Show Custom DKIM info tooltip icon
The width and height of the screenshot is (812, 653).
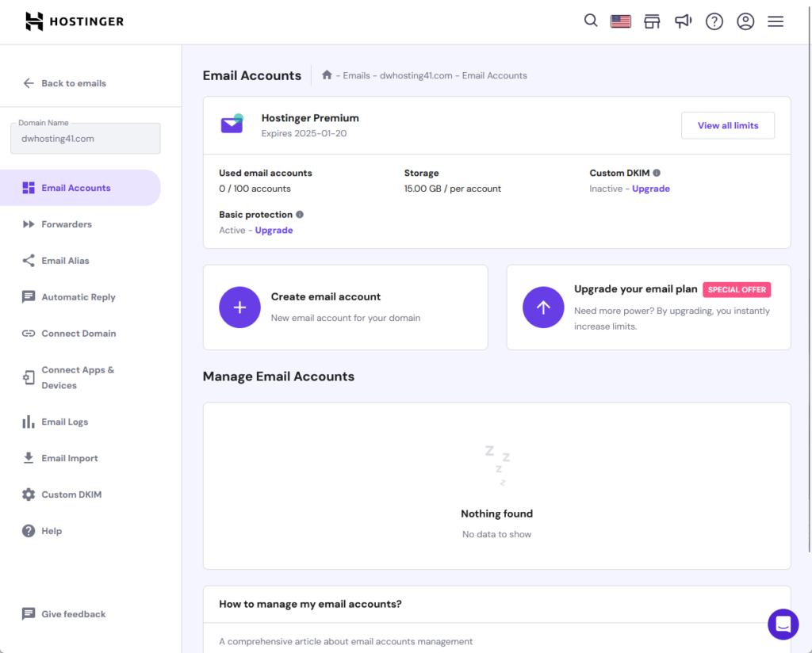click(657, 173)
